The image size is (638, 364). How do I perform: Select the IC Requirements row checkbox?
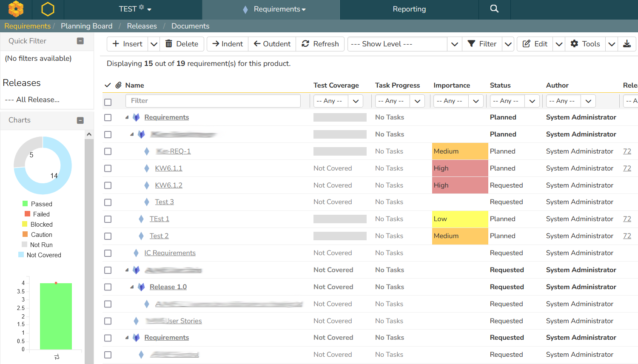(108, 253)
